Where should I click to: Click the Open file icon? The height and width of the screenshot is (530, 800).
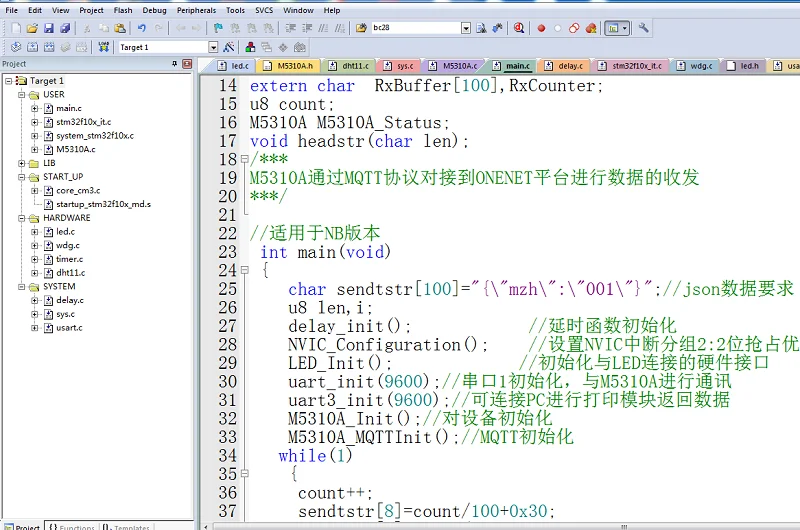click(x=32, y=28)
